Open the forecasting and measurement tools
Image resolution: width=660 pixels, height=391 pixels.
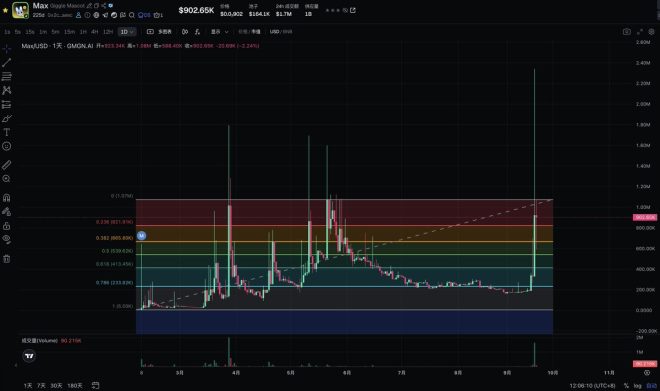point(6,104)
